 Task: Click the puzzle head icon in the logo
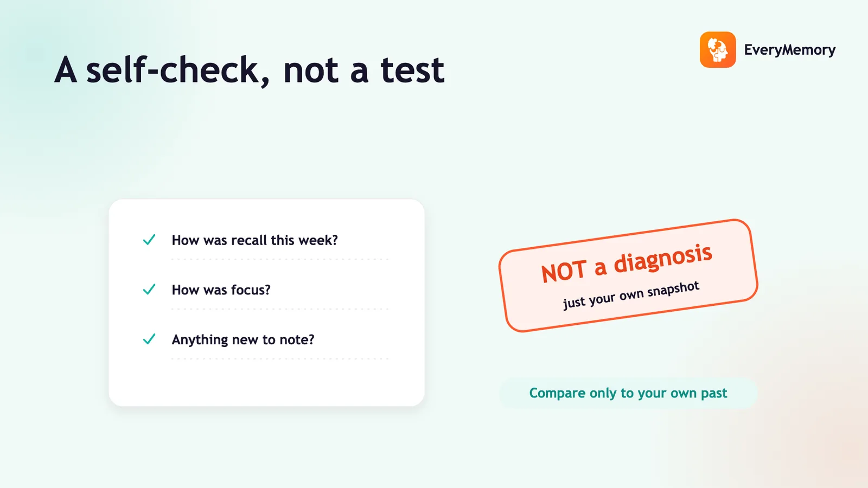(718, 50)
